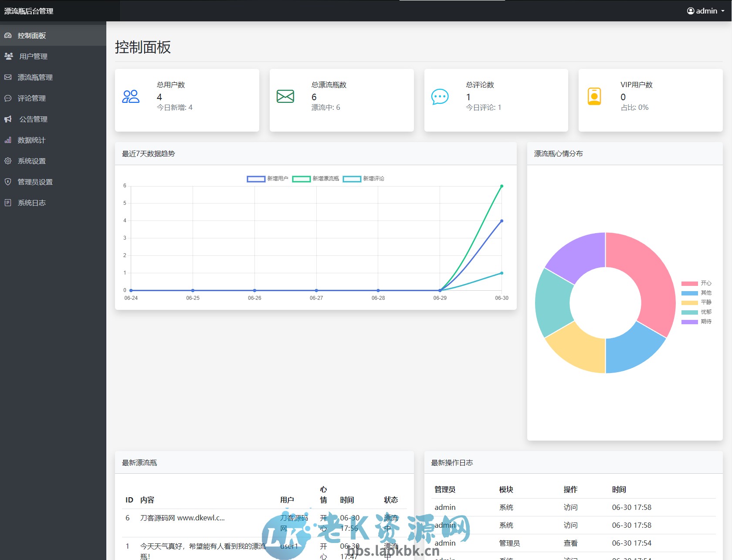Screen dimensions: 732x560
Task: Click the system log document icon
Action: pos(8,203)
